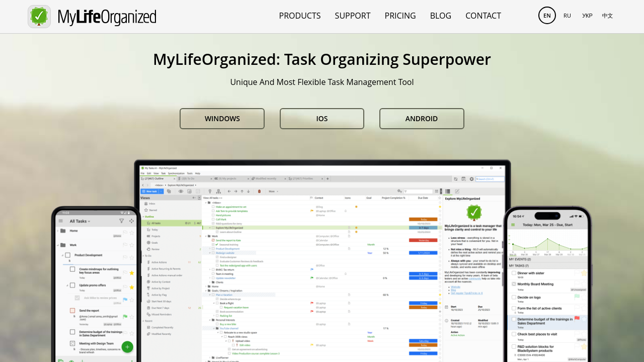Screen dimensions: 644x362
Task: Click the blue In 7 days due badge
Action: coord(423,228)
